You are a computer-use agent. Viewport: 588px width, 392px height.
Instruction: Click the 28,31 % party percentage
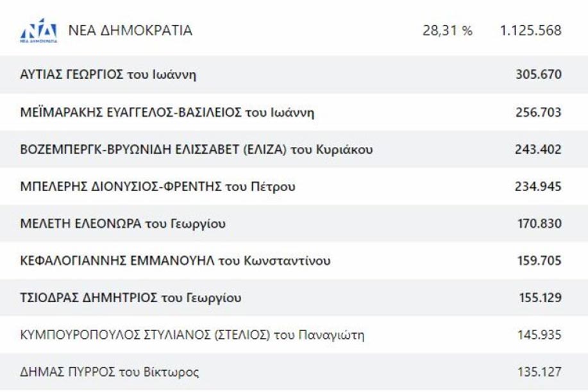pyautogui.click(x=448, y=30)
